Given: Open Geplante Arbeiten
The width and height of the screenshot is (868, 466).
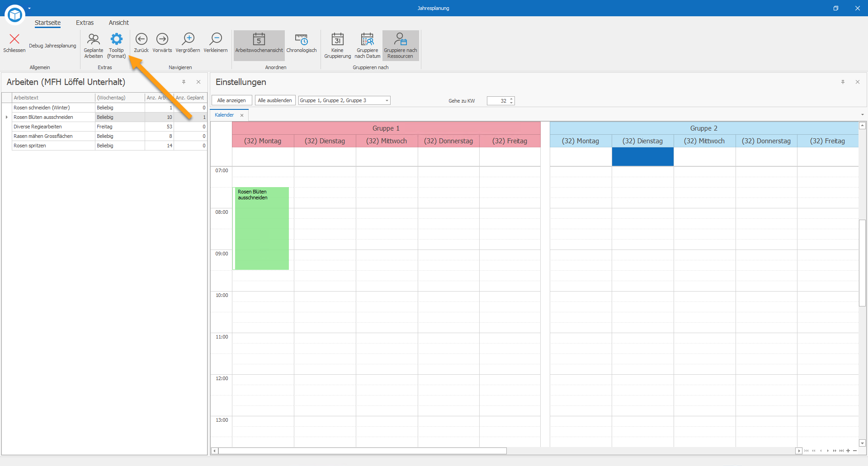Looking at the screenshot, I should point(93,46).
